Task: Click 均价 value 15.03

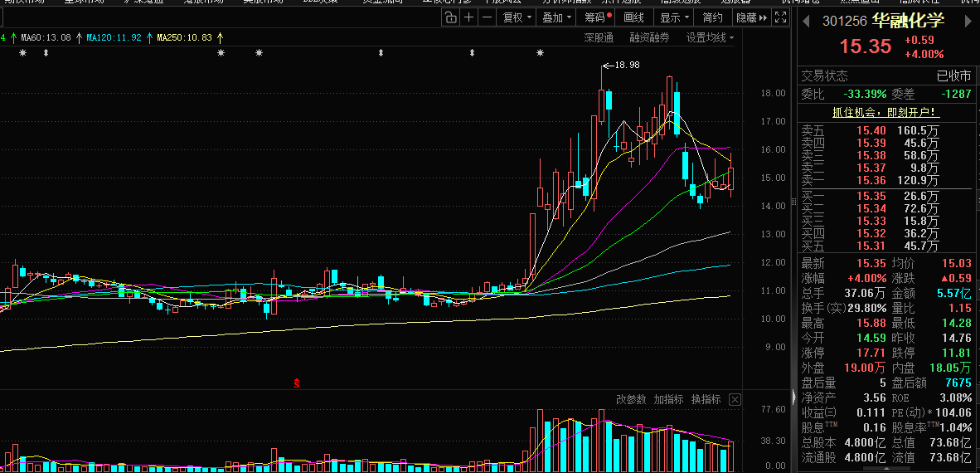Action: (956, 264)
